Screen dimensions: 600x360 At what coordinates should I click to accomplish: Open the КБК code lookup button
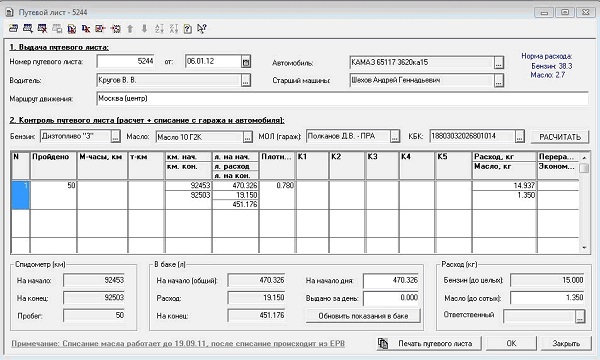pos(519,137)
